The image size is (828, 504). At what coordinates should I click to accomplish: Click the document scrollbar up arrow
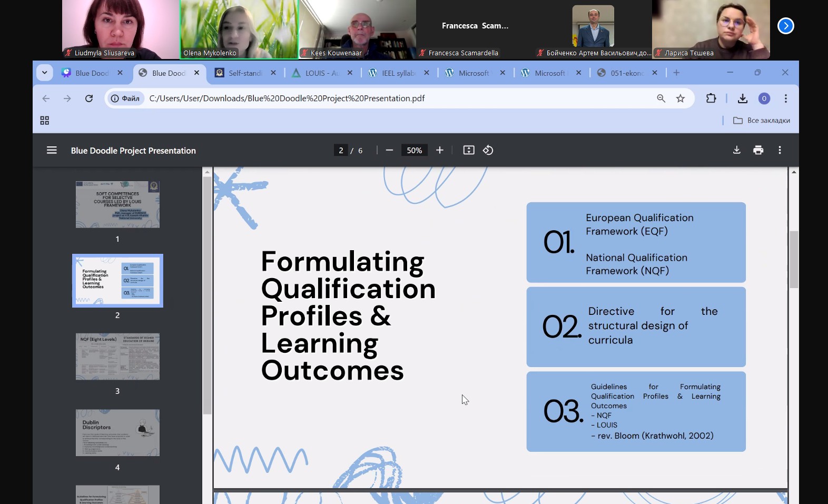click(x=794, y=172)
